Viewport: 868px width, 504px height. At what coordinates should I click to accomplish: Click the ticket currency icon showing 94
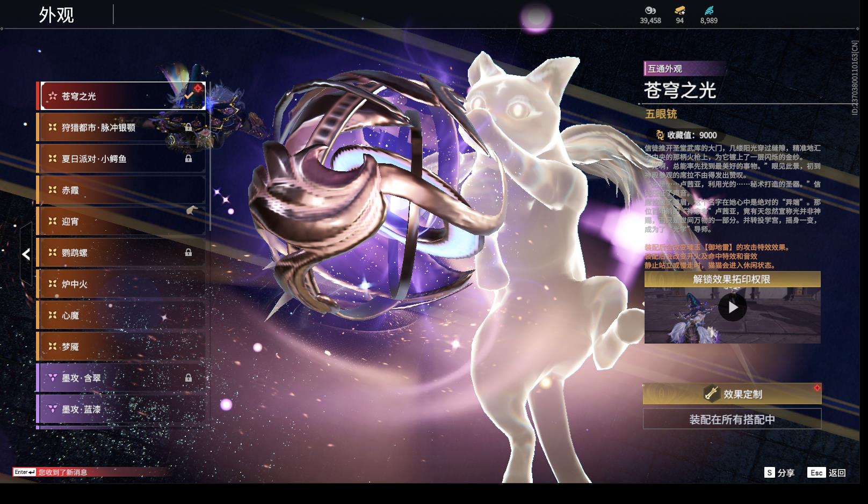tap(679, 10)
